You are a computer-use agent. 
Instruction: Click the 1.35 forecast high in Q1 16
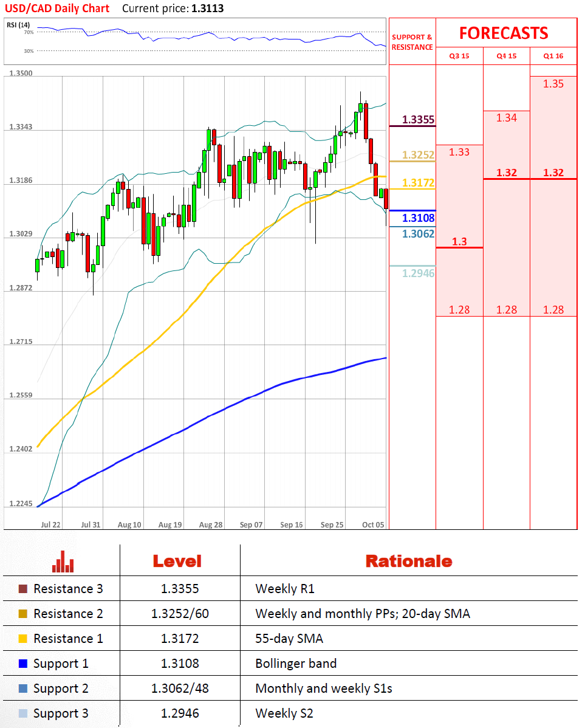(x=553, y=84)
